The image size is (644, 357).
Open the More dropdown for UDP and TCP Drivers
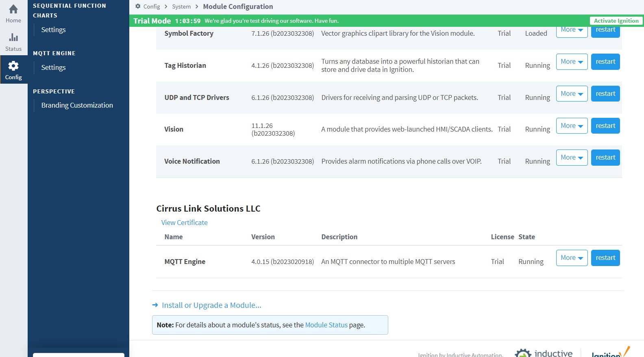click(571, 94)
